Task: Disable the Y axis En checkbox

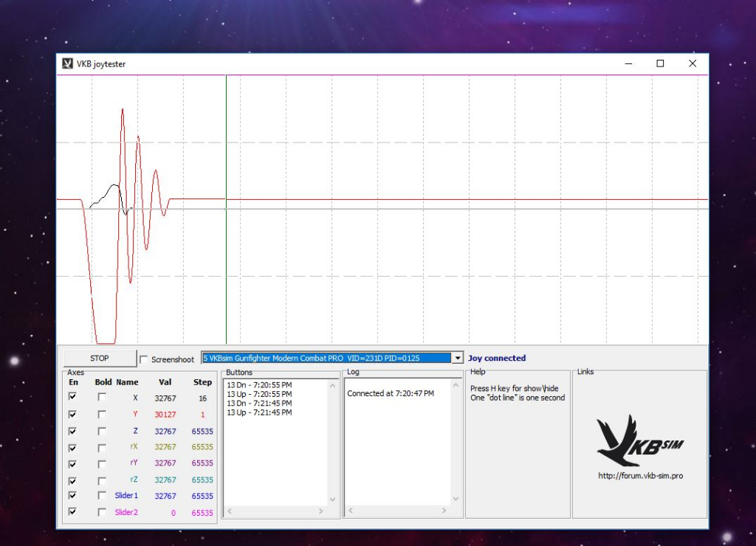Action: click(73, 415)
